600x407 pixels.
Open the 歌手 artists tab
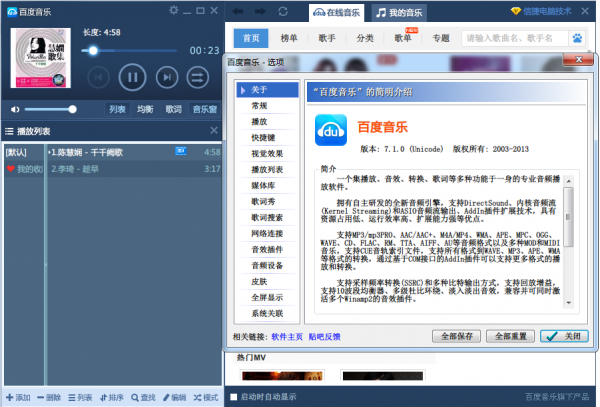click(x=327, y=38)
